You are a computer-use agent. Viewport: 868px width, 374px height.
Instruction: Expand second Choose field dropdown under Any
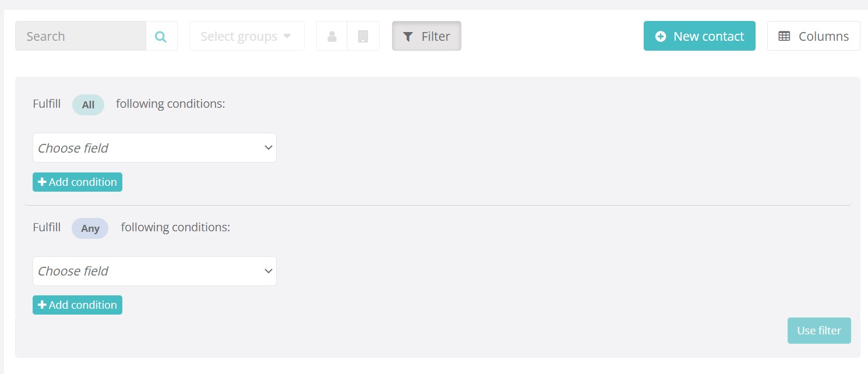point(154,271)
